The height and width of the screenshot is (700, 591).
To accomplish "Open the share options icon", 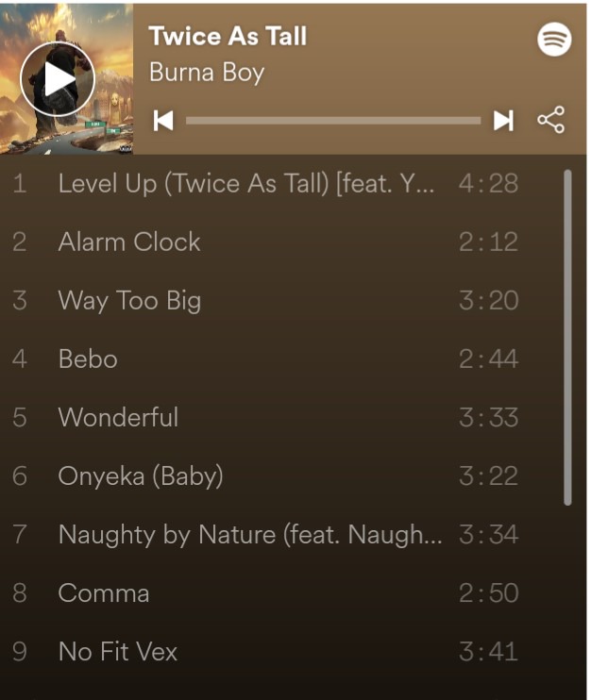I will (550, 120).
